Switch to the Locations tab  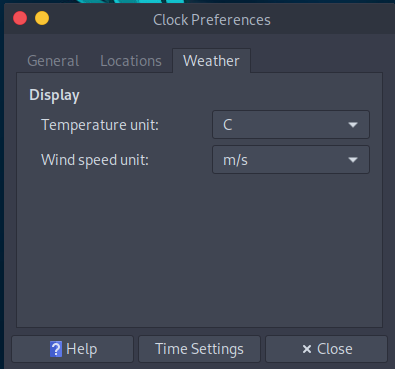(131, 61)
